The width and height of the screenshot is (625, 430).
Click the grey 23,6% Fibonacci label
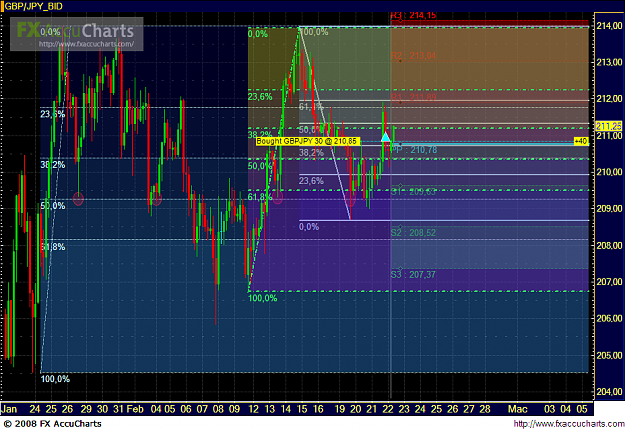[311, 181]
